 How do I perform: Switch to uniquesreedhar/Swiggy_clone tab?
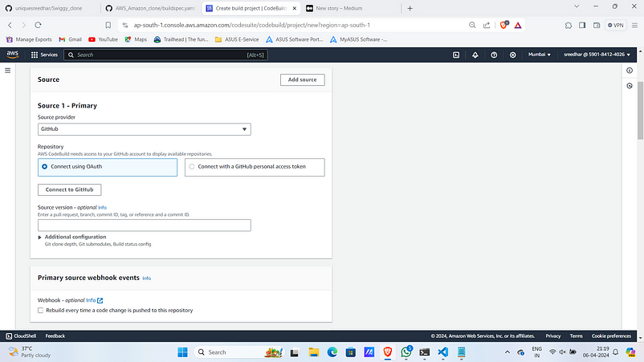coord(49,8)
